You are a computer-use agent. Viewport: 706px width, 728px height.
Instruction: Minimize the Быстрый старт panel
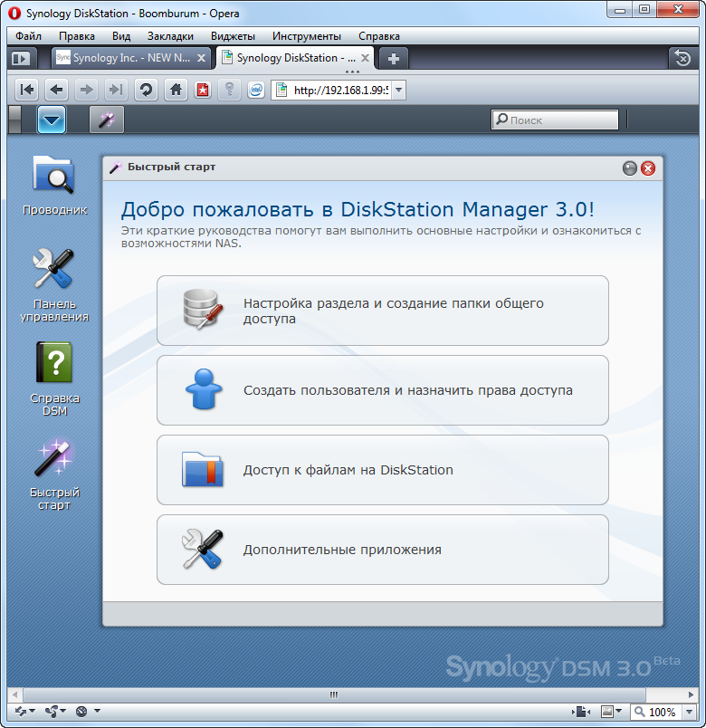tap(629, 168)
